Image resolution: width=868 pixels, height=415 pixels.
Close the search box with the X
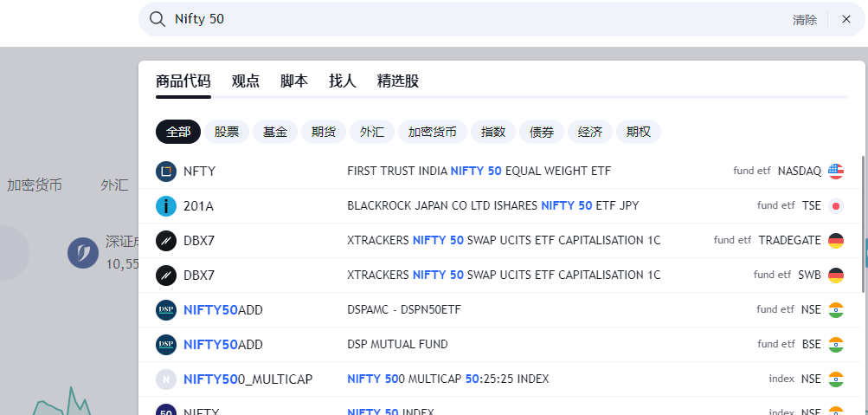845,19
